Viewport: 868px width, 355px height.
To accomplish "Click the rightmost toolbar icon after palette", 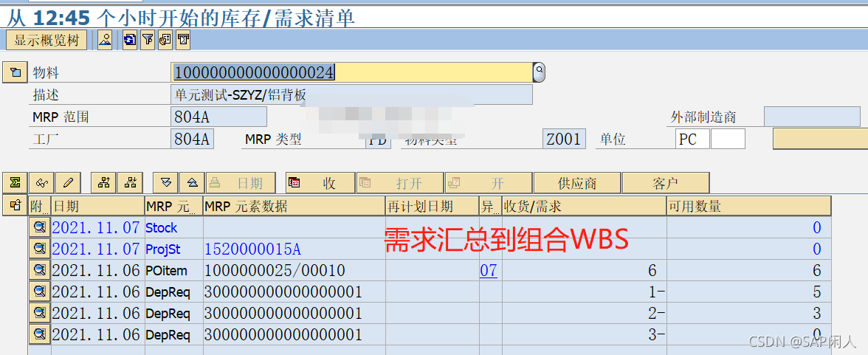I will 183,41.
